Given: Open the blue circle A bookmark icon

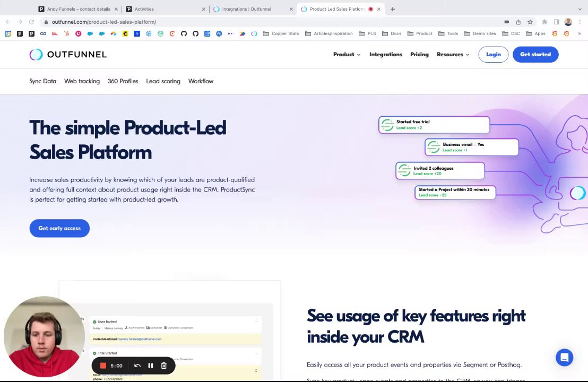Looking at the screenshot, I should [219, 33].
